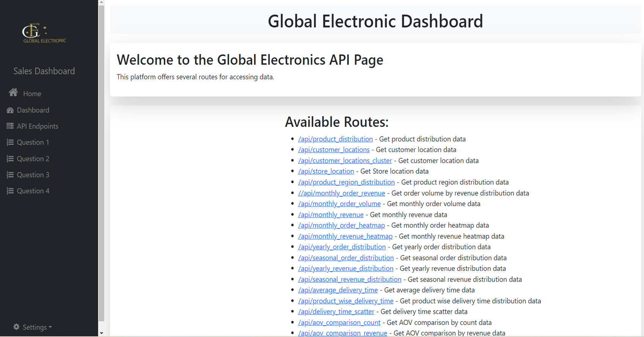Open the Home menu item
The height and width of the screenshot is (337, 644).
pyautogui.click(x=32, y=94)
